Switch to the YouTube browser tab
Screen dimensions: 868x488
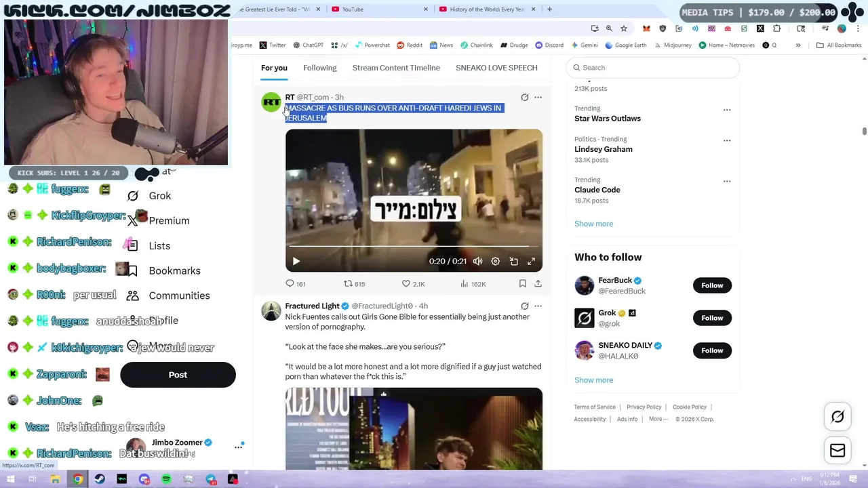pos(379,9)
